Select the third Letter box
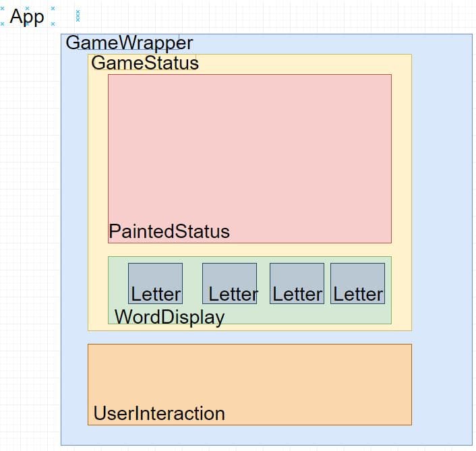Image resolution: width=476 pixels, height=451 pixels. [297, 283]
